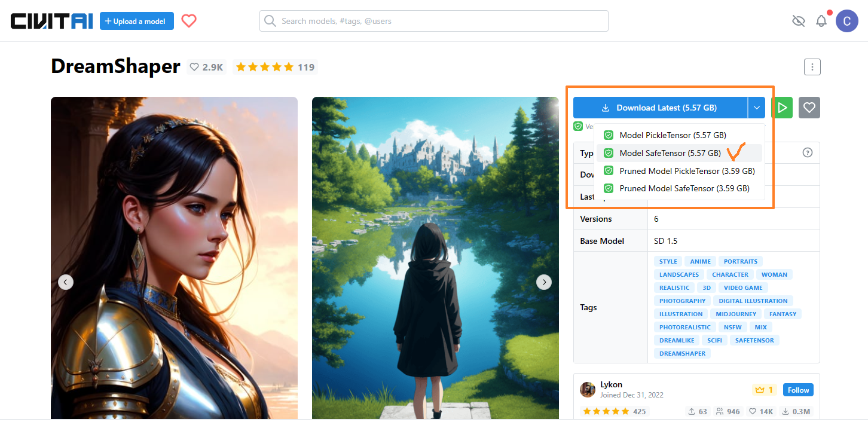Screen dimensions: 868x422
Task: Follow the creator Lykon
Action: coord(798,390)
